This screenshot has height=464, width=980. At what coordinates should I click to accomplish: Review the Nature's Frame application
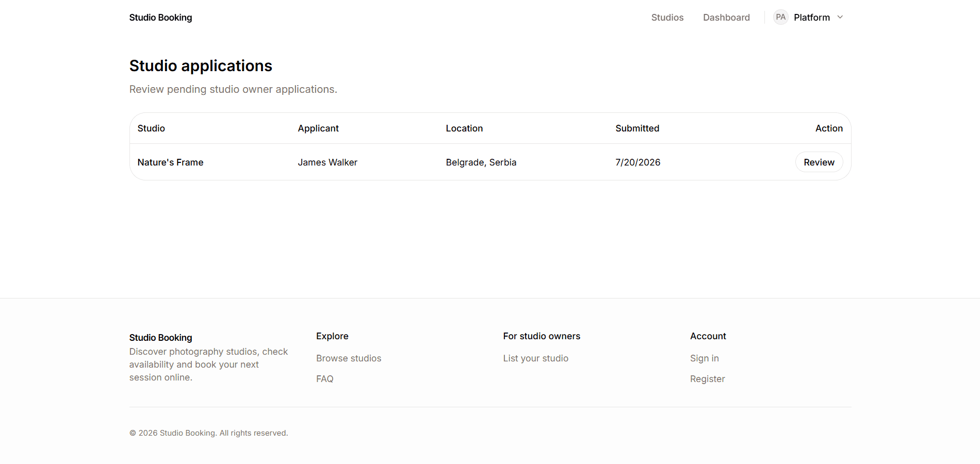click(x=819, y=162)
